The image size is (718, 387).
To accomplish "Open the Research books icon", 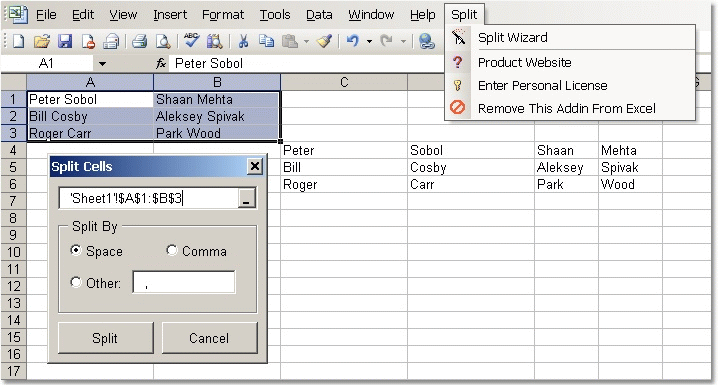I will point(214,41).
